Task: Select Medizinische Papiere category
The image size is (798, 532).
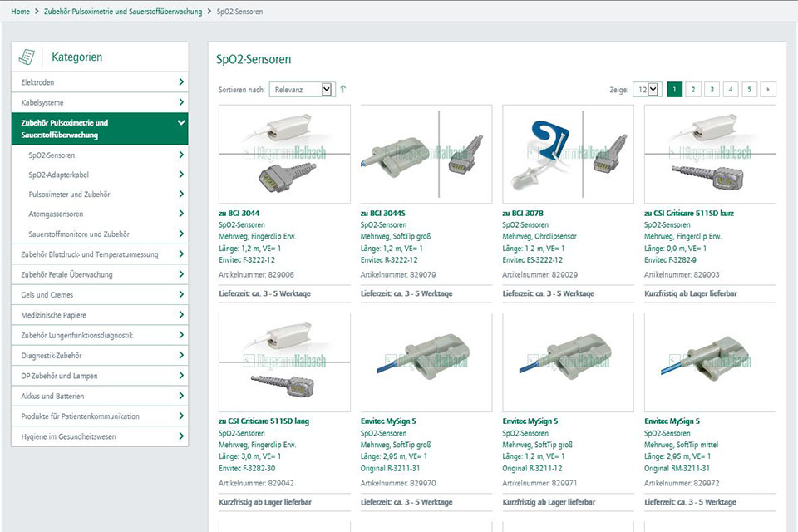Action: pos(100,315)
